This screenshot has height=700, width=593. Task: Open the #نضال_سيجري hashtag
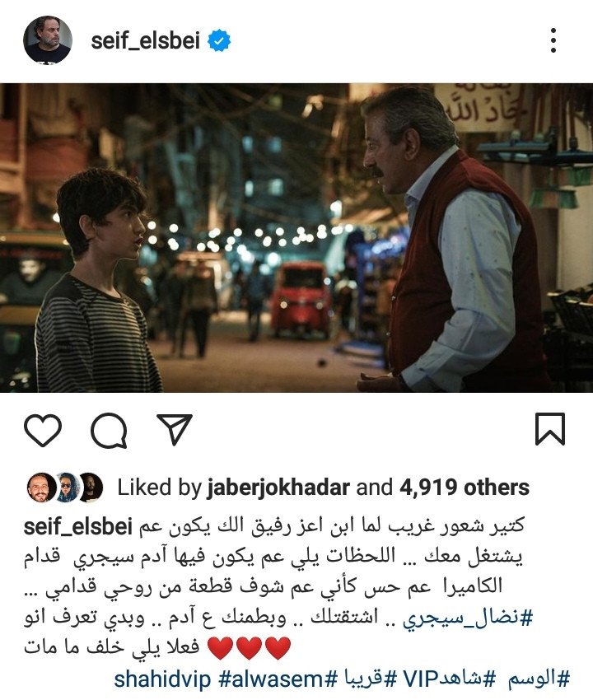point(468,618)
